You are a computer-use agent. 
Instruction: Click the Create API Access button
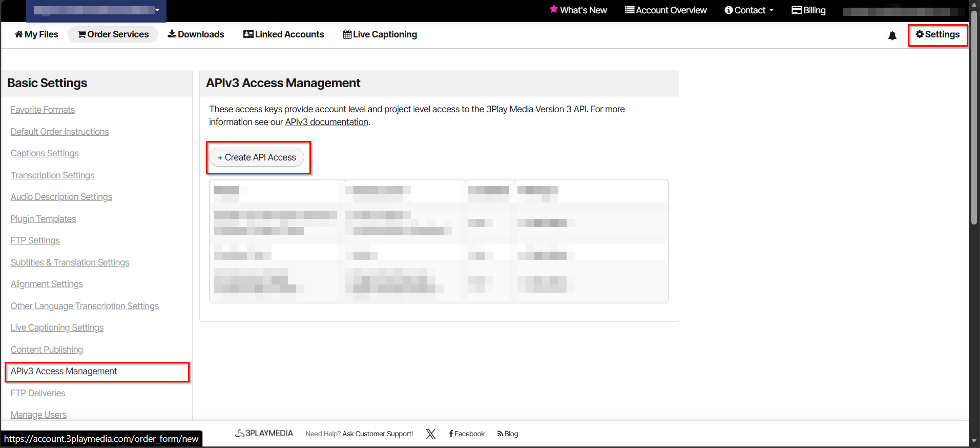pos(257,157)
